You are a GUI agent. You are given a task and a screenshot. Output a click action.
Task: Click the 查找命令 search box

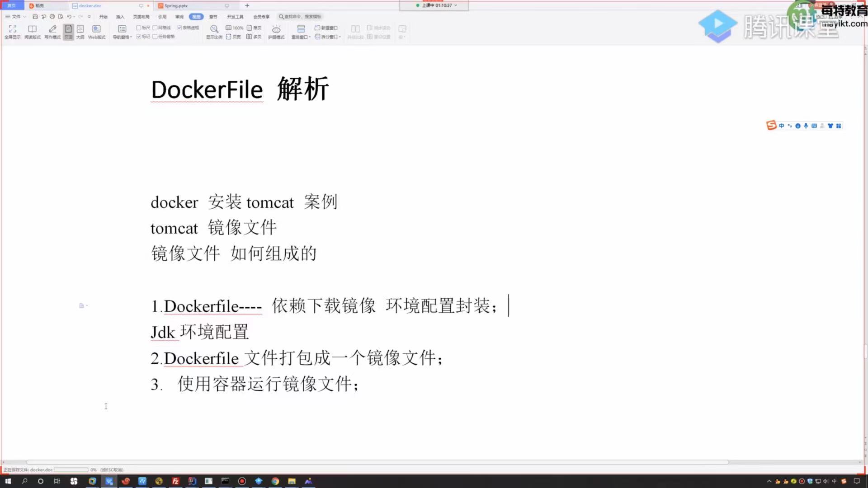(x=300, y=17)
